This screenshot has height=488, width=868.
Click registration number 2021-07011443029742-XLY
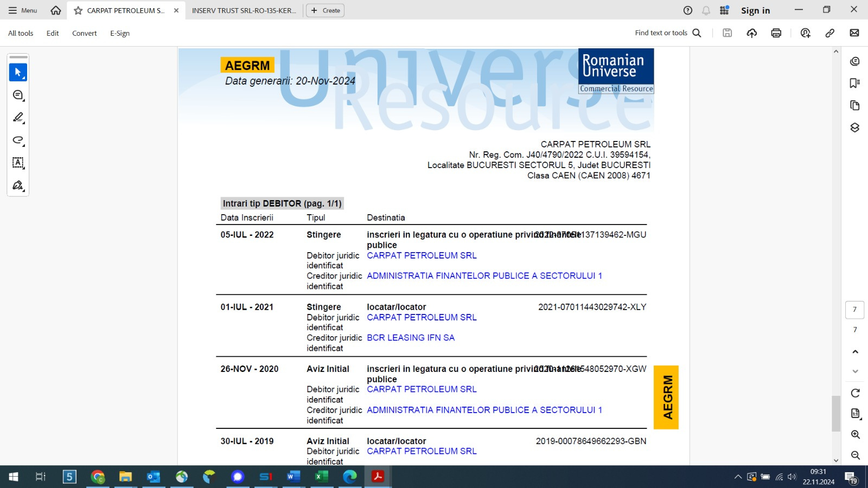point(592,307)
